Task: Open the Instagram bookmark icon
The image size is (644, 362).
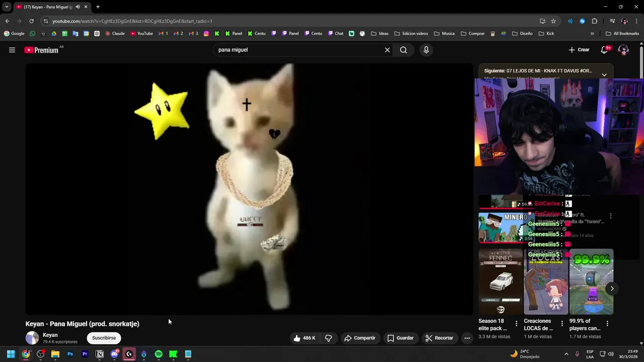Action: pos(206,34)
